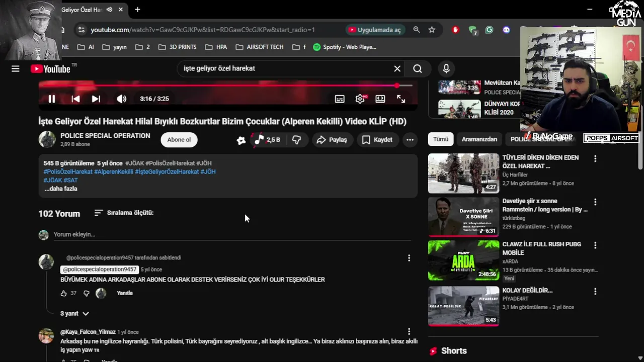Image resolution: width=644 pixels, height=362 pixels.
Task: Open the Paylaş share dialog
Action: click(x=332, y=140)
